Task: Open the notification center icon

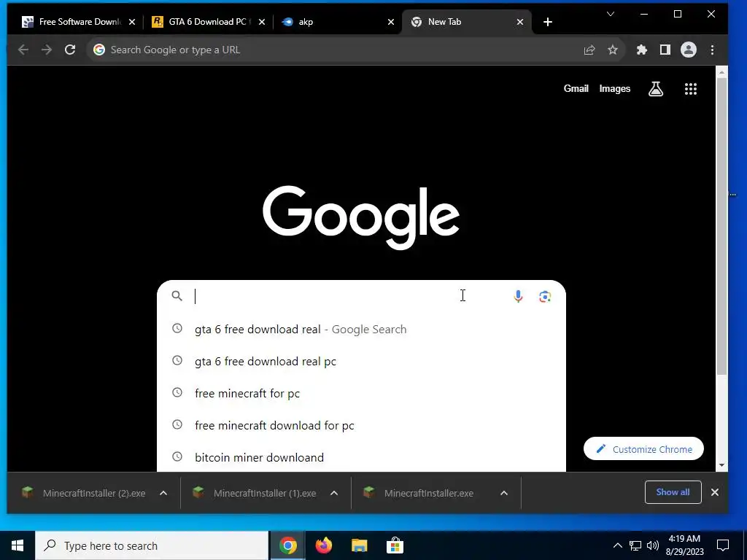Action: (723, 545)
